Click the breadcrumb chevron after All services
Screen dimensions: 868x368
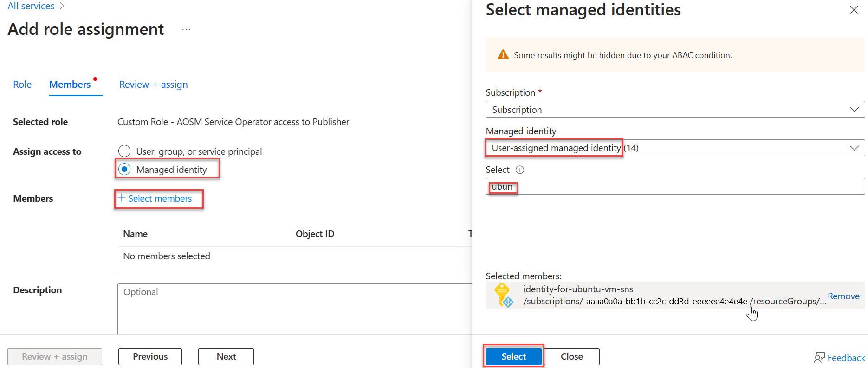point(62,6)
